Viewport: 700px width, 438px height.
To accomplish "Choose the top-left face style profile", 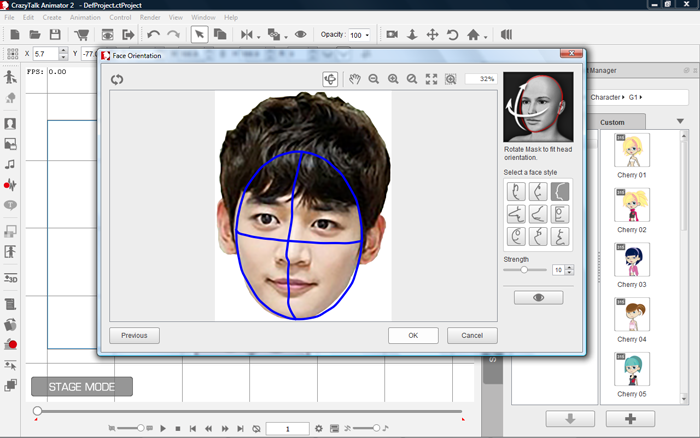I will tap(516, 191).
